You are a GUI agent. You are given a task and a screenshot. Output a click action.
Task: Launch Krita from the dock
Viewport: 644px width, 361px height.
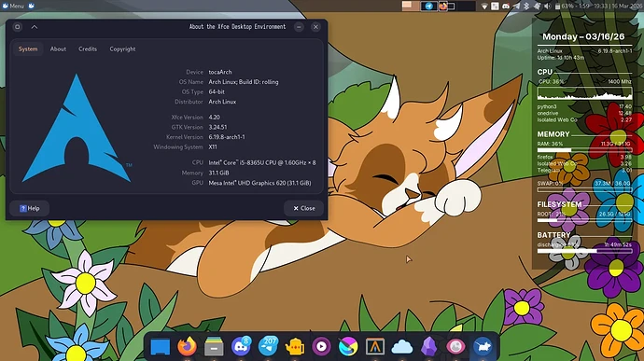[x=348, y=346]
